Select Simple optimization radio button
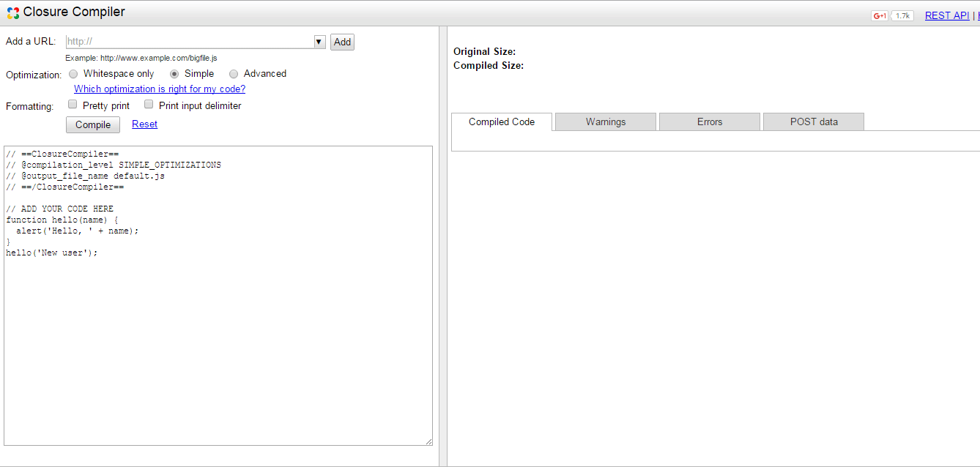This screenshot has width=980, height=467. coord(174,74)
